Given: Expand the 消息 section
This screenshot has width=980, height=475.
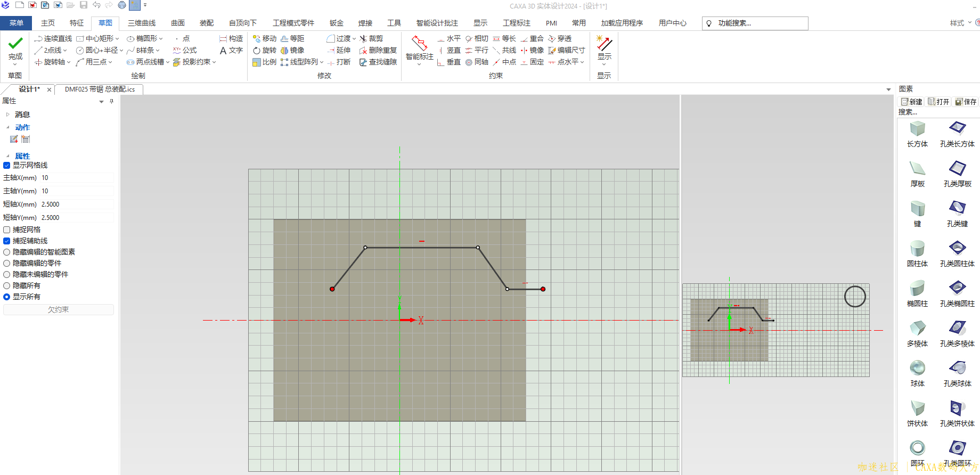Looking at the screenshot, I should pos(7,114).
